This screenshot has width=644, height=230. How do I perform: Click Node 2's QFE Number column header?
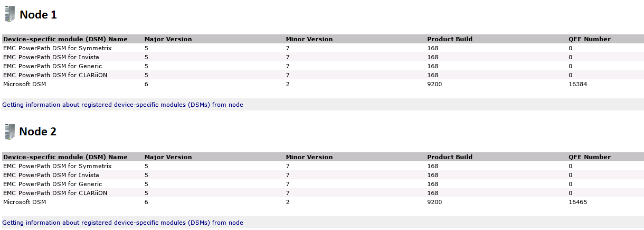589,157
